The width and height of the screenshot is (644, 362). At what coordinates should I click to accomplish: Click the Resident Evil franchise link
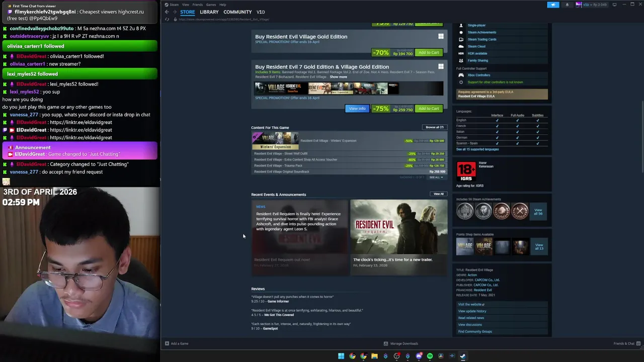(x=482, y=290)
